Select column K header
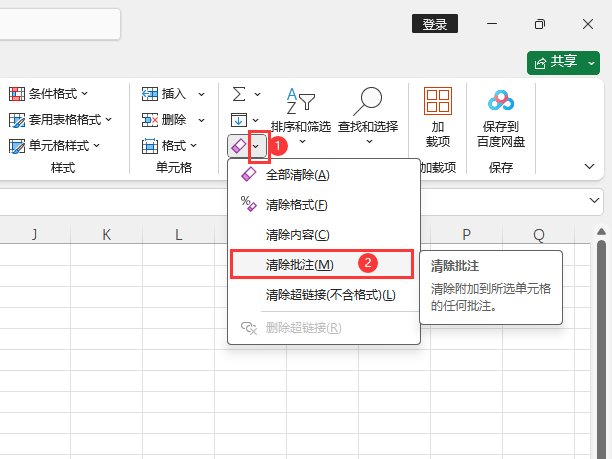The height and width of the screenshot is (459, 612). point(107,235)
